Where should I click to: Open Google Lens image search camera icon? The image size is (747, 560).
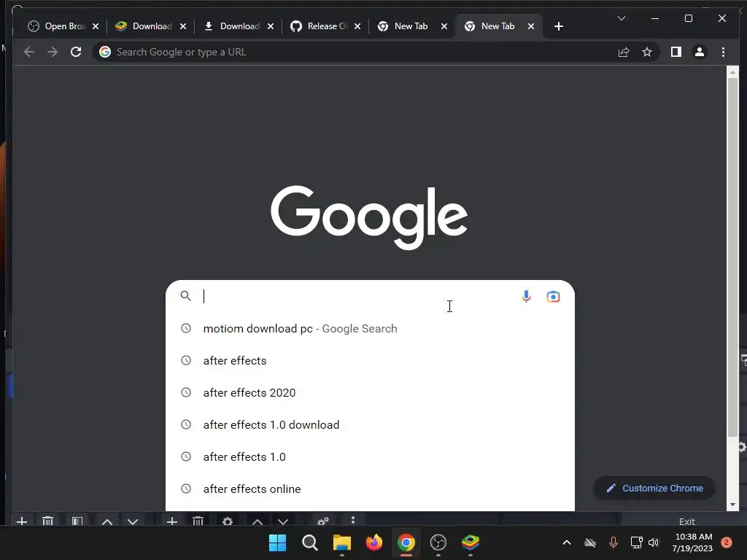coord(553,297)
